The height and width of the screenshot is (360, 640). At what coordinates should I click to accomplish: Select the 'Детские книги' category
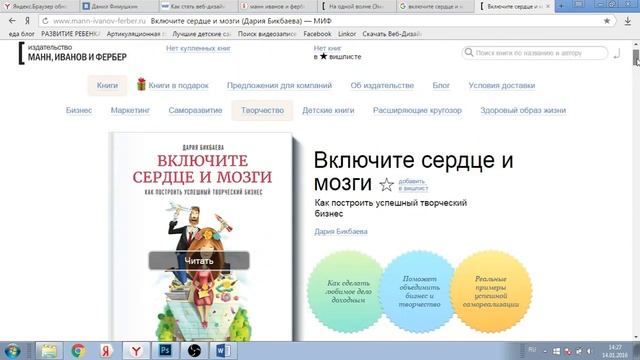point(328,110)
